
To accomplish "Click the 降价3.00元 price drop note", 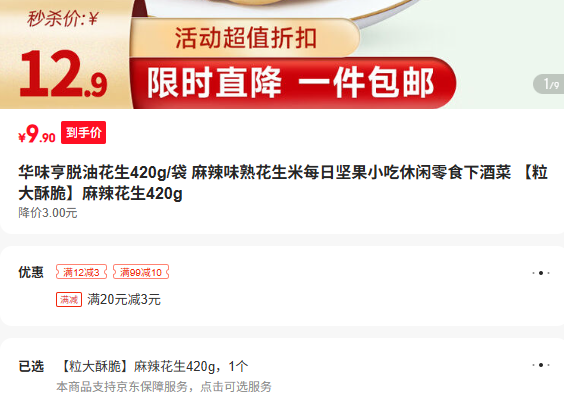I will click(48, 213).
